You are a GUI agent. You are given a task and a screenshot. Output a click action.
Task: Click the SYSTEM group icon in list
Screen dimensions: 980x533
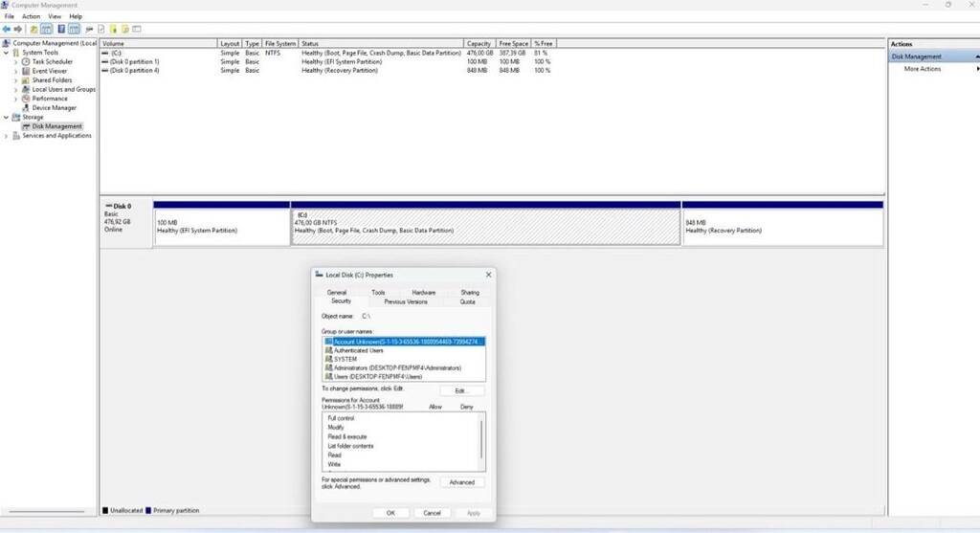pyautogui.click(x=329, y=359)
